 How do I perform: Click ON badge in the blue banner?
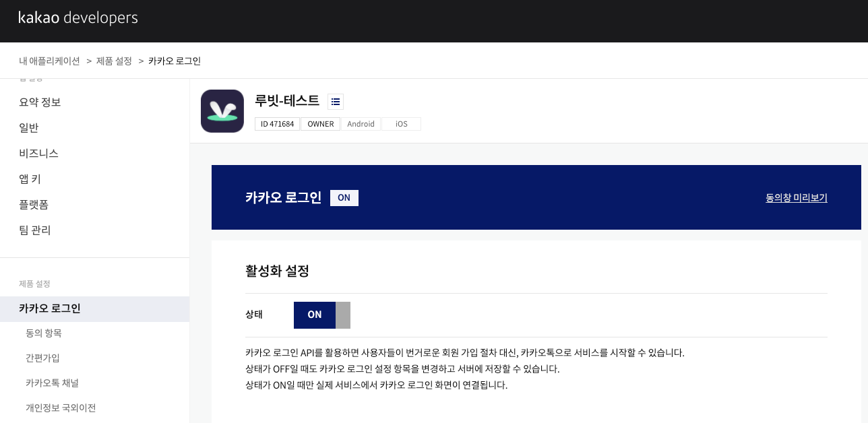(x=344, y=198)
